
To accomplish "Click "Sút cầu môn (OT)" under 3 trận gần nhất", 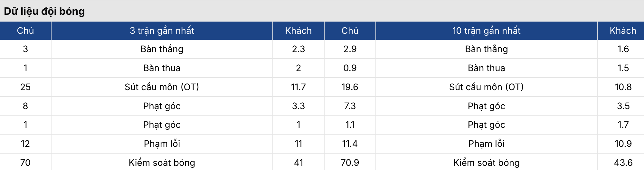I will 162,87.
